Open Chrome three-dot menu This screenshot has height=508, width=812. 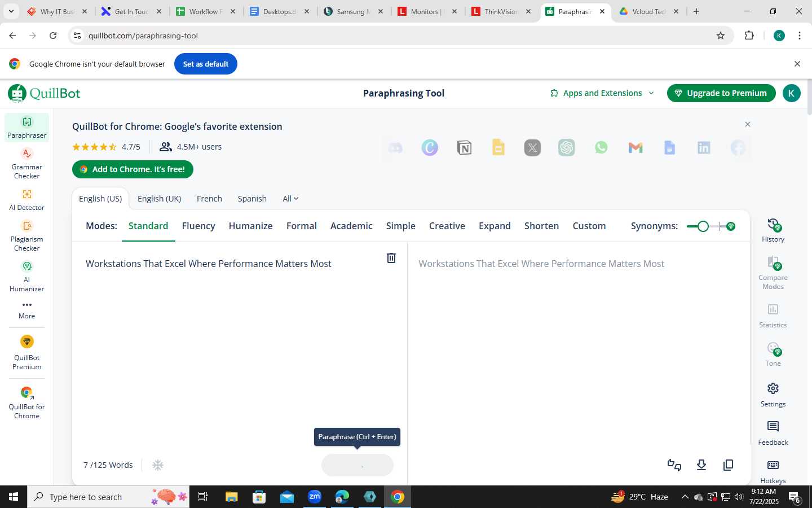point(800,36)
